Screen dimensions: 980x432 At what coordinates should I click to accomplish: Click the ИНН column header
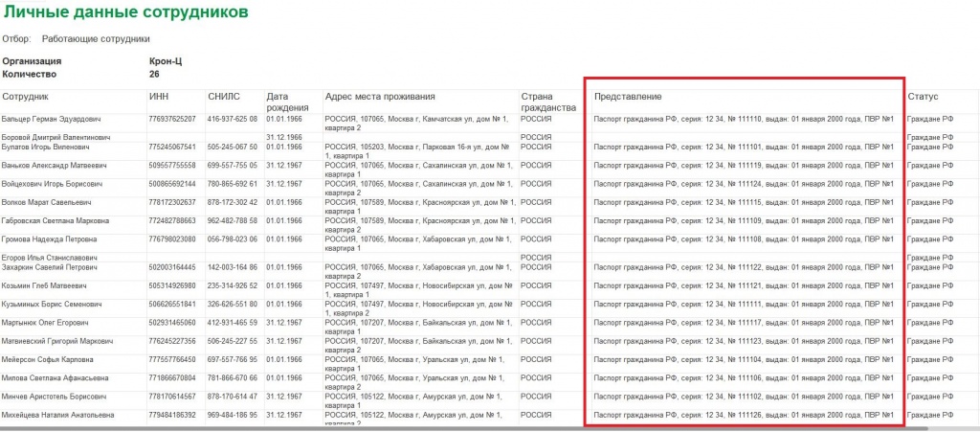point(159,97)
